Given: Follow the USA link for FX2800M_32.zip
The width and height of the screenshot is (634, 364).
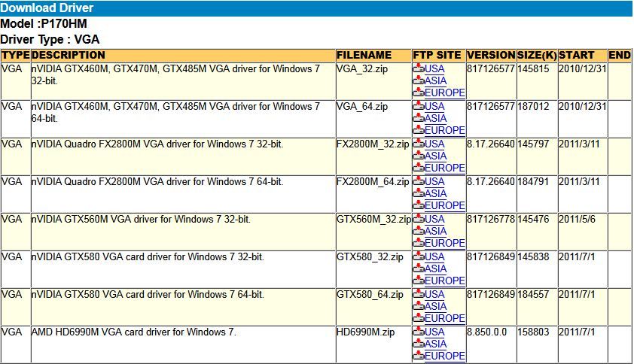Looking at the screenshot, I should click(434, 144).
